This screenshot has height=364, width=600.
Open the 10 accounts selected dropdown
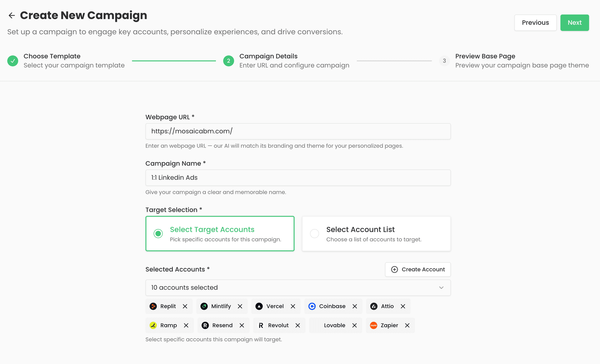coord(298,287)
